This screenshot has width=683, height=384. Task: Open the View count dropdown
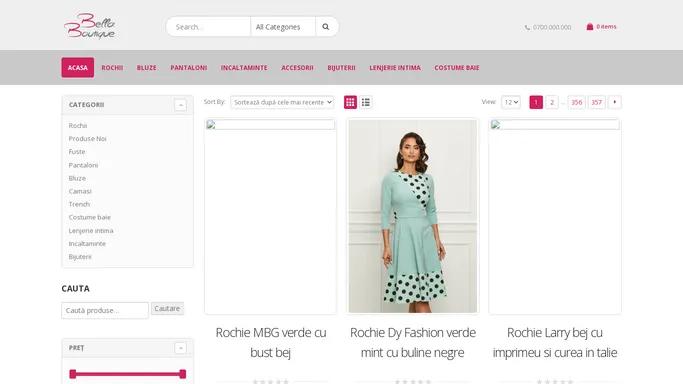click(511, 102)
